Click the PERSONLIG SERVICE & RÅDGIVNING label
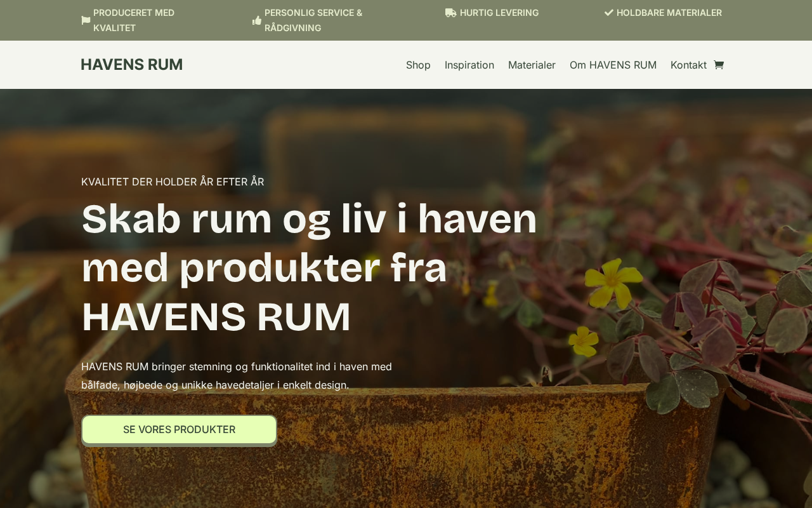The height and width of the screenshot is (508, 812). click(x=313, y=20)
